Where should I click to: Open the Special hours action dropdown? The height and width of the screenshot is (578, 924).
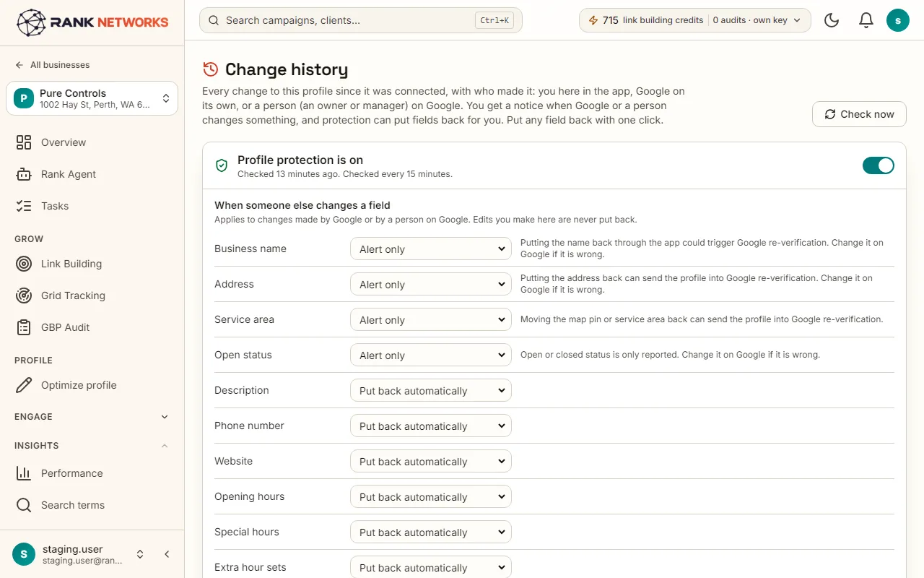point(431,532)
